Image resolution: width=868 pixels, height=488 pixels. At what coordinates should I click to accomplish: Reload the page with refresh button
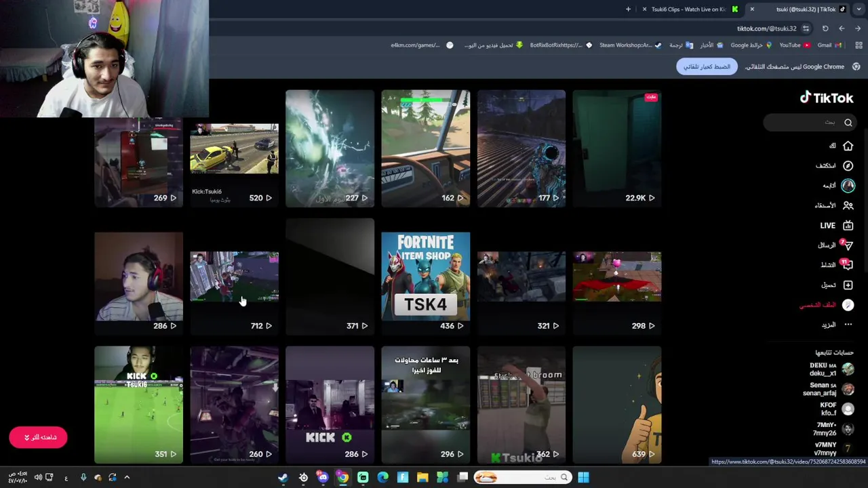pyautogui.click(x=825, y=28)
